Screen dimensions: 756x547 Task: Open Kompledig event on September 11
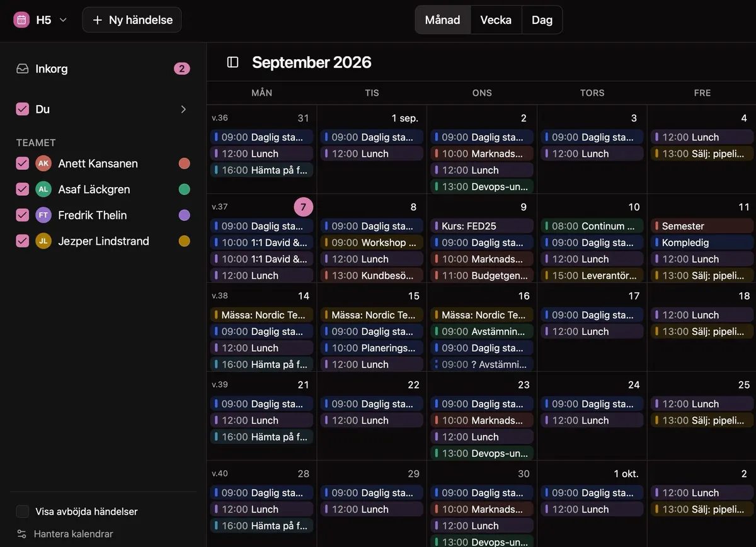[702, 242]
